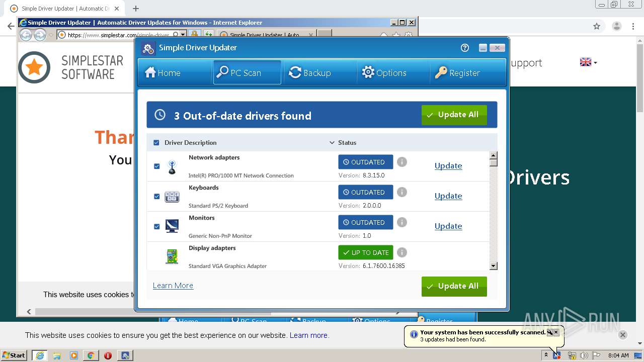644x362 pixels.
Task: Click the Simple Driver Updater taskbar icon
Action: (x=125, y=355)
